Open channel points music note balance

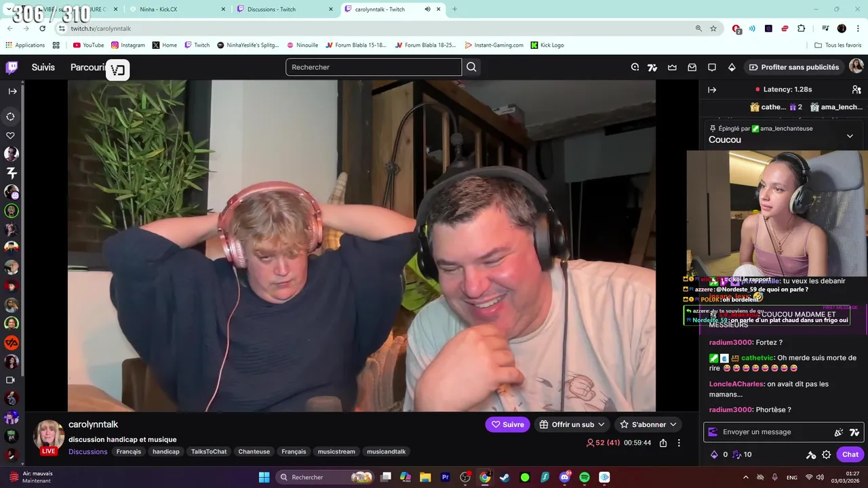coord(742,455)
